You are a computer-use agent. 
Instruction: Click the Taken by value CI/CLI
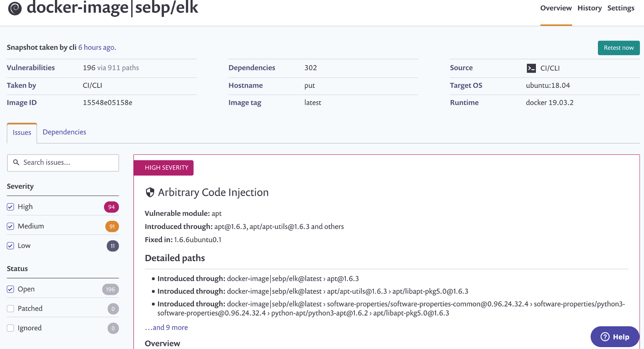click(92, 85)
